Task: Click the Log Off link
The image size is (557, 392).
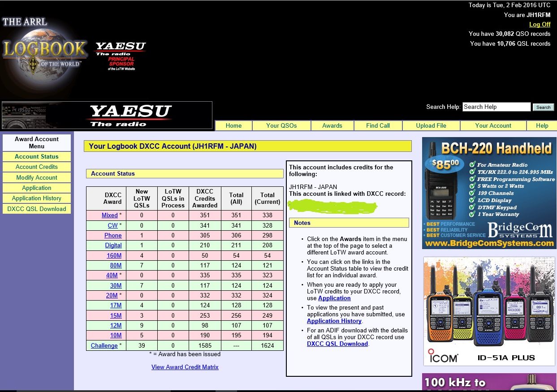Action: [540, 25]
